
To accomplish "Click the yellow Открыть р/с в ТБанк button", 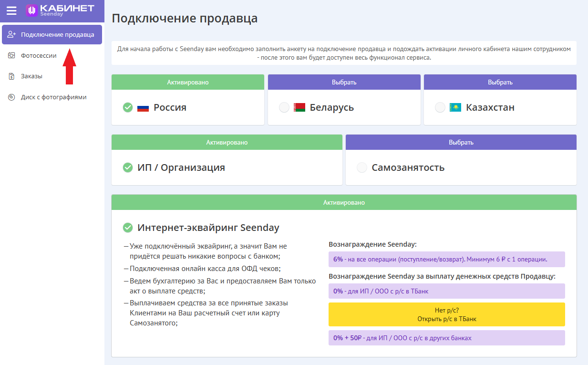I will 446,314.
